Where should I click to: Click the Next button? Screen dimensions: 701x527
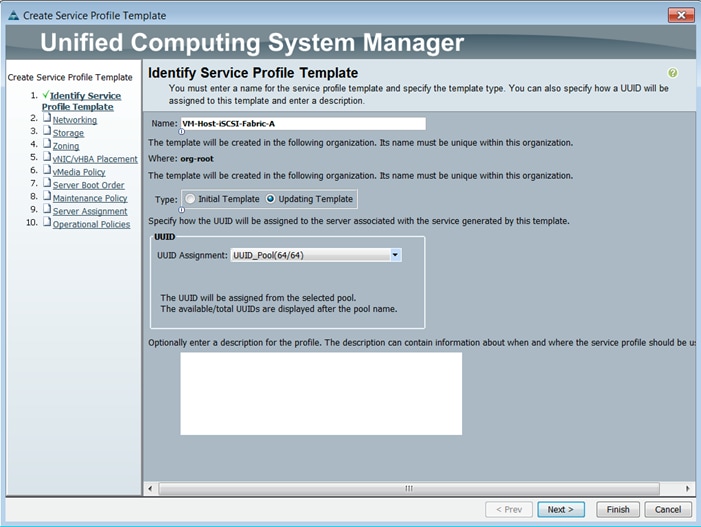tap(561, 510)
